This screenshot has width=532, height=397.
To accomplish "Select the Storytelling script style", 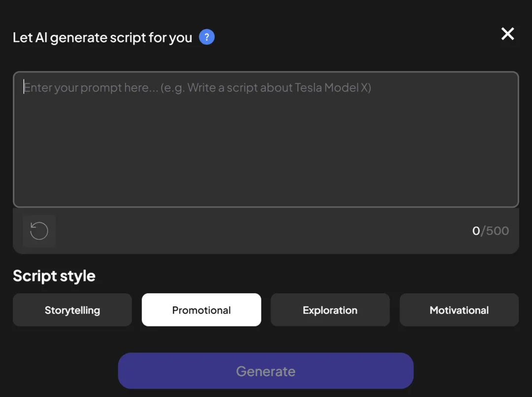I will (x=72, y=310).
